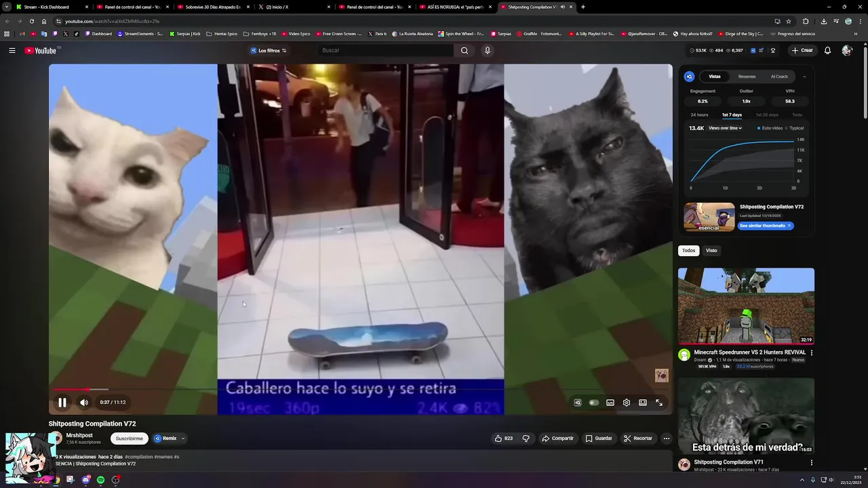Viewport: 868px width, 488px height.
Task: Open Views over time dropdown
Action: 725,128
